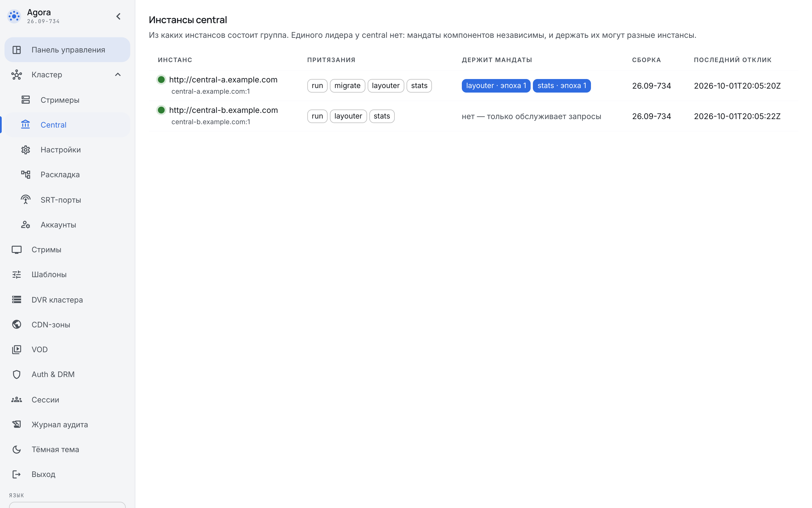
Task: Click the Аккаунты user-settings icon
Action: 25,224
